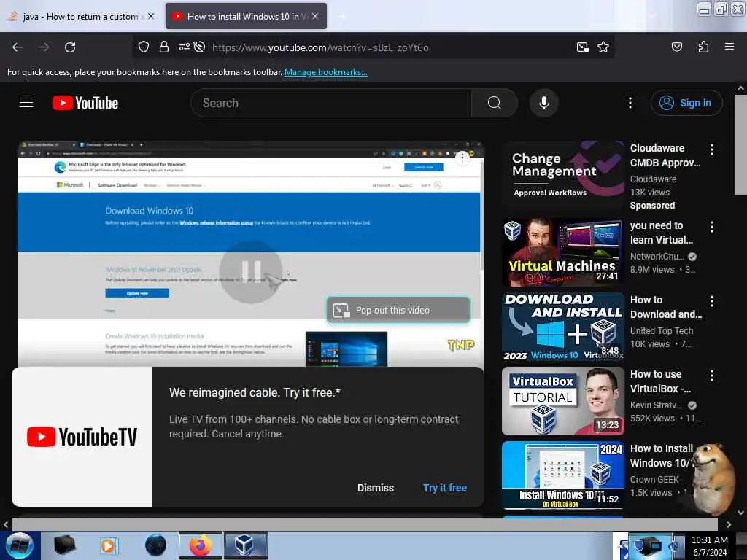Open the Firefox application menu

pos(729,47)
